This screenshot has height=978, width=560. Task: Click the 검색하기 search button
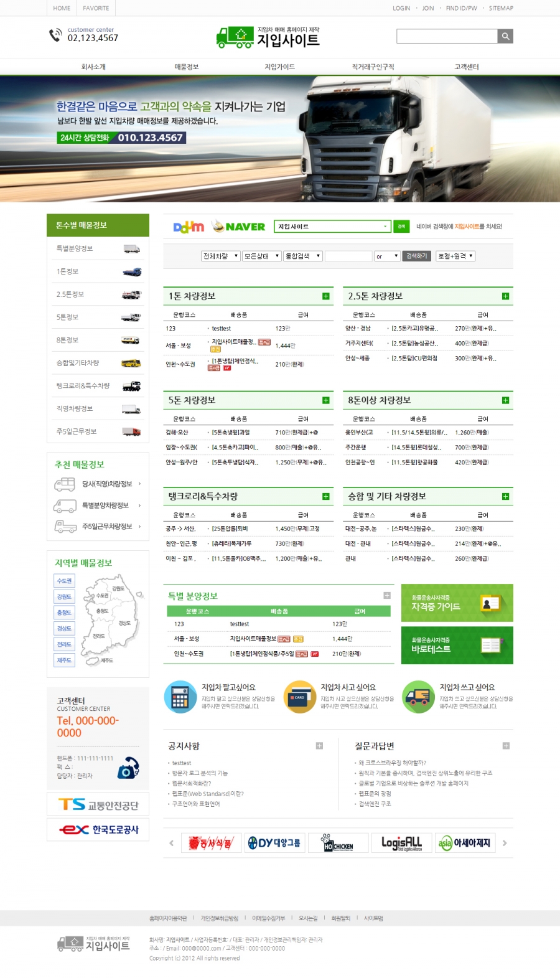coord(416,256)
